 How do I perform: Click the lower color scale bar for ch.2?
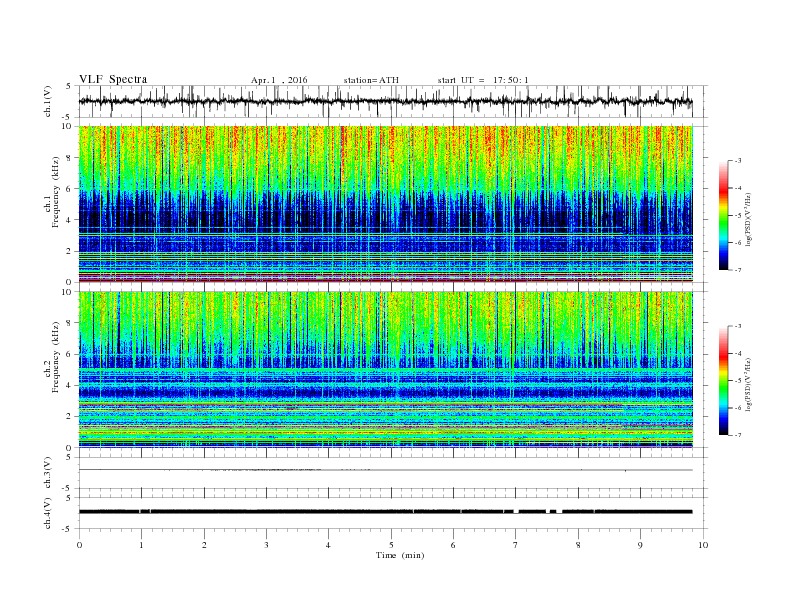pos(723,381)
